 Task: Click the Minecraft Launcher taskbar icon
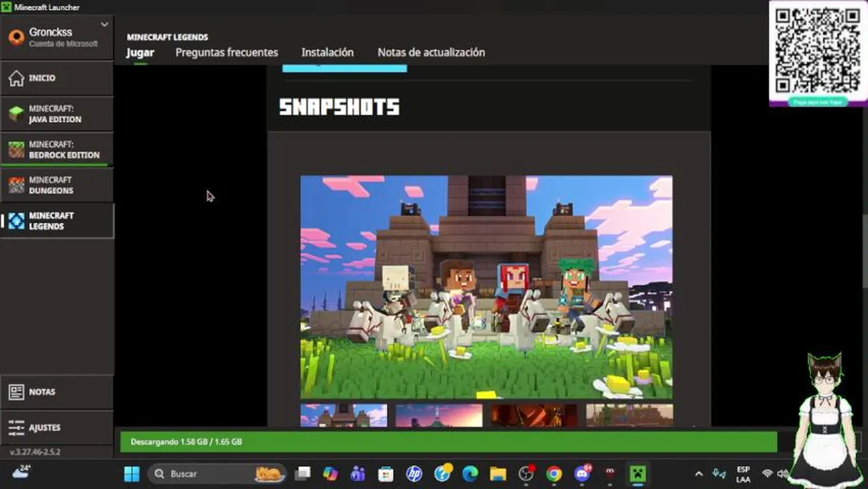(x=638, y=473)
